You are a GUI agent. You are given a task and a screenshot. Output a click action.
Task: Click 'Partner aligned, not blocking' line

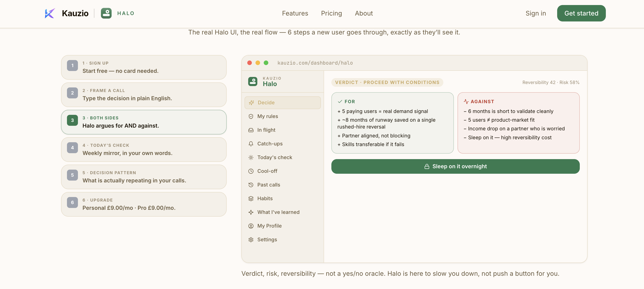coord(374,136)
